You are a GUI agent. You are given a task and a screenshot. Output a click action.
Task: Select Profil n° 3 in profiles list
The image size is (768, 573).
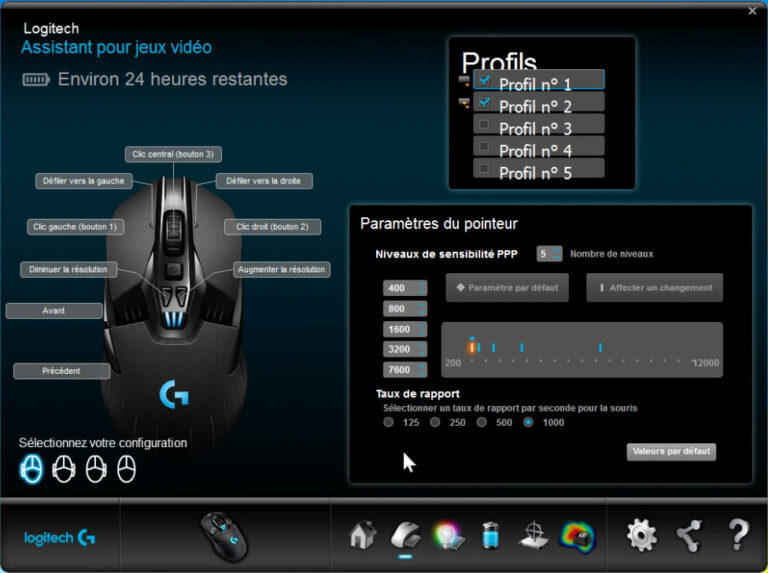538,124
